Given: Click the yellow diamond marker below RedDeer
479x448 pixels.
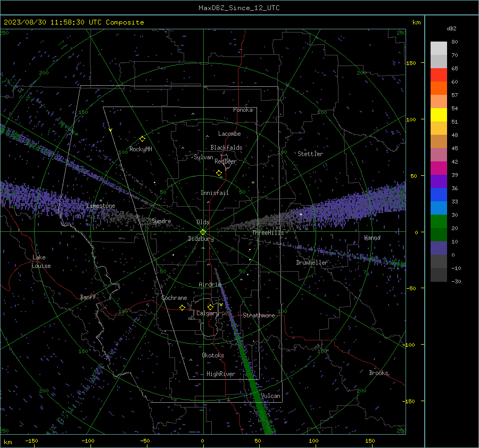Looking at the screenshot, I should point(219,173).
